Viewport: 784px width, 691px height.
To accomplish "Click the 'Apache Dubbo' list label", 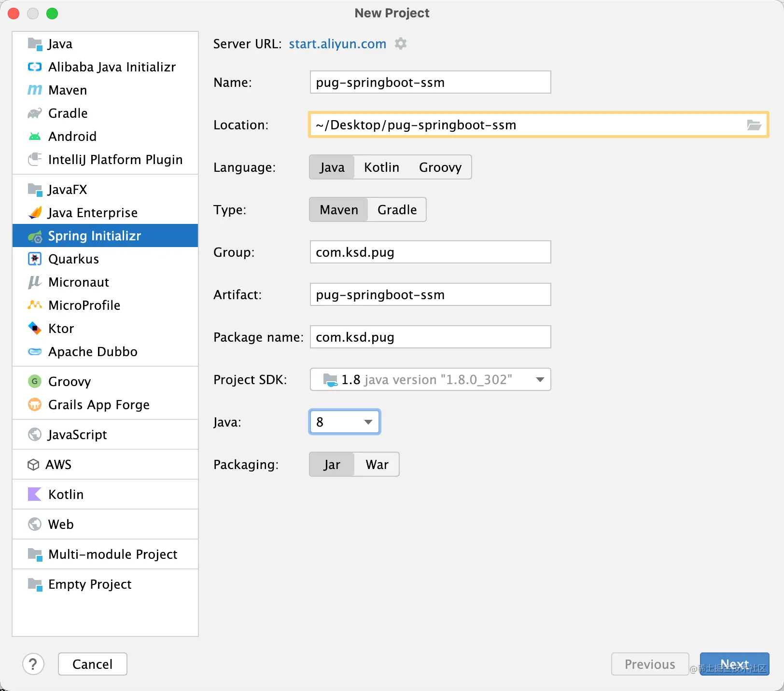I will click(93, 352).
